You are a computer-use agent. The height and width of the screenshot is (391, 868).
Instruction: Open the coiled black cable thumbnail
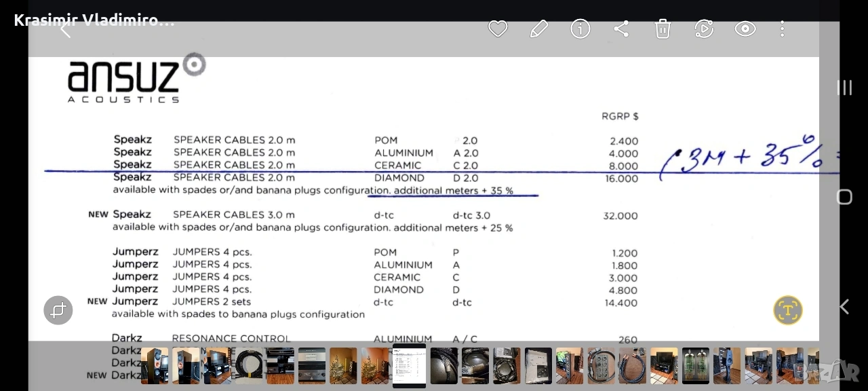click(249, 366)
